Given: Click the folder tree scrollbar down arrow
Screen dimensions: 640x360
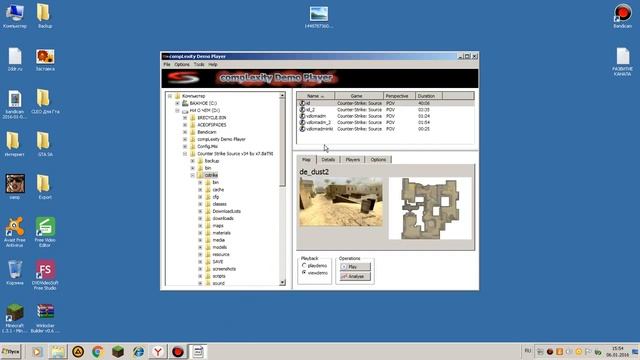Looking at the screenshot, I should [x=282, y=282].
